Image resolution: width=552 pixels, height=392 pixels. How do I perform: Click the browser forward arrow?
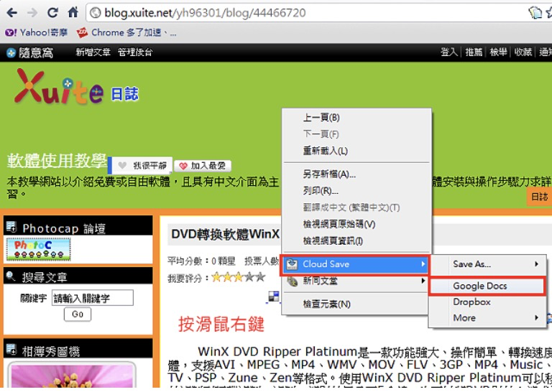click(32, 13)
